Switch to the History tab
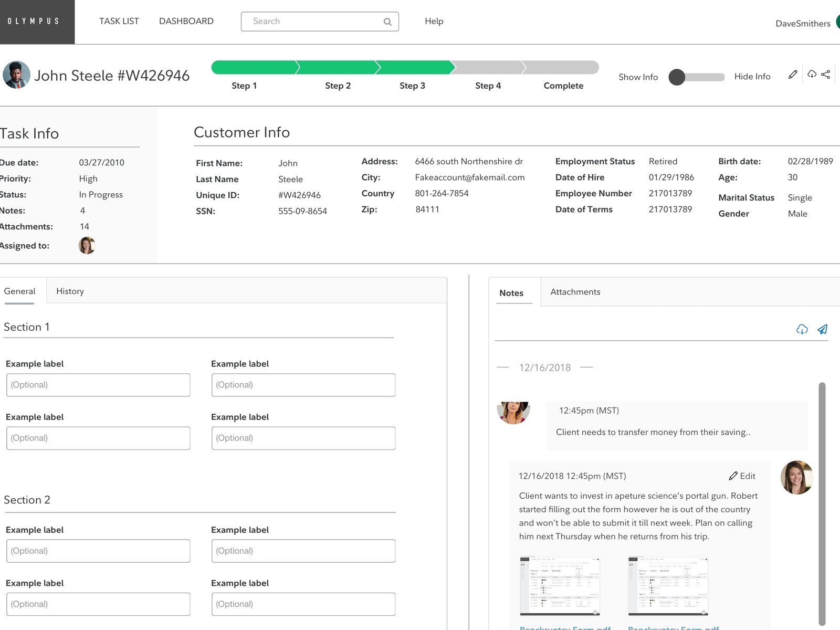Image resolution: width=840 pixels, height=630 pixels. 69,291
